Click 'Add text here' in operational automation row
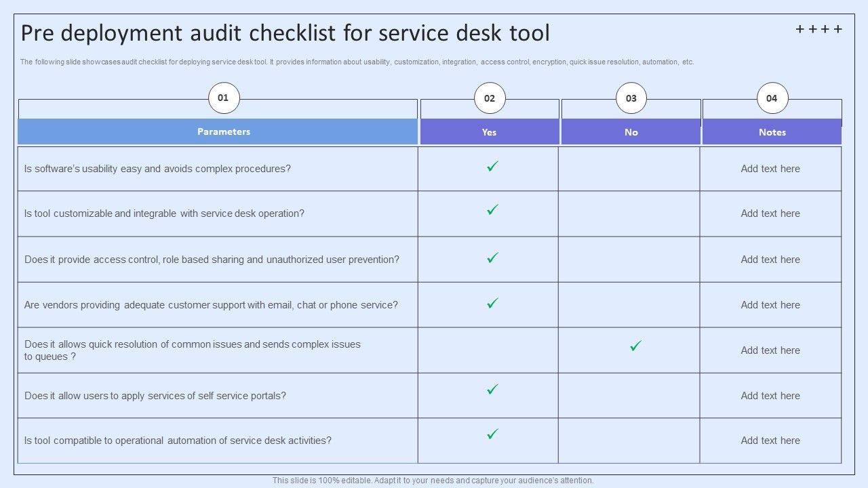 pyautogui.click(x=770, y=441)
